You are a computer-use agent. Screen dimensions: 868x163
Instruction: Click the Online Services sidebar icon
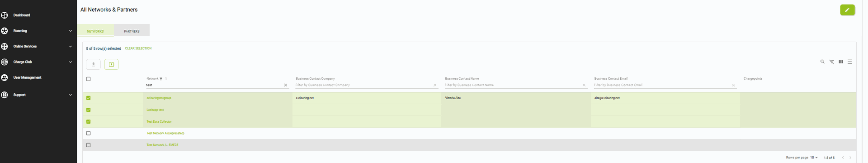(x=5, y=46)
